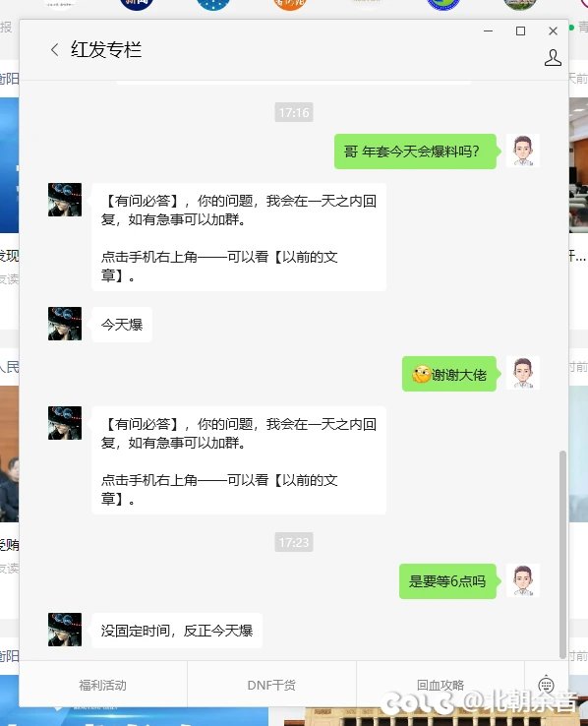Click the first 有问必答 auto-reply message
The width and height of the screenshot is (588, 726).
point(239,237)
